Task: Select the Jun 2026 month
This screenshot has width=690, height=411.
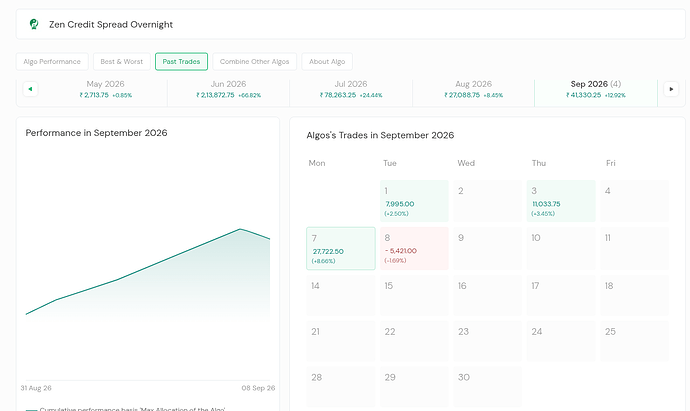Action: click(x=228, y=89)
